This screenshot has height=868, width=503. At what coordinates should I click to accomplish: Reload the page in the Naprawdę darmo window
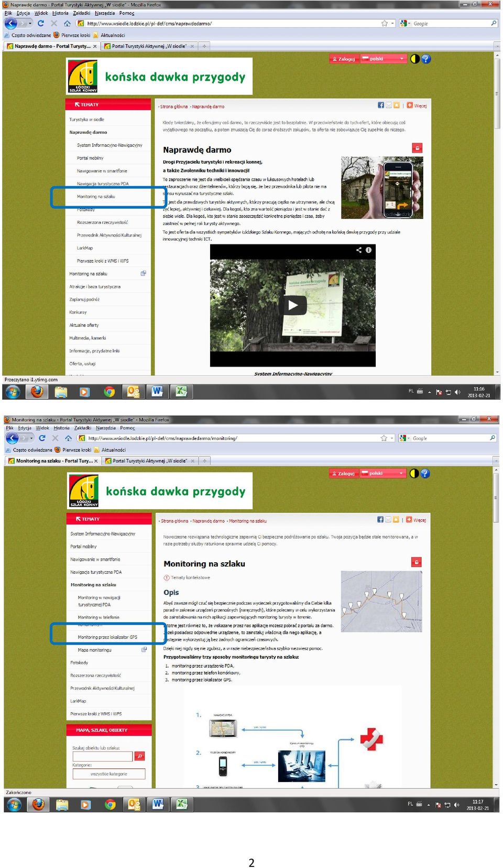click(x=40, y=23)
